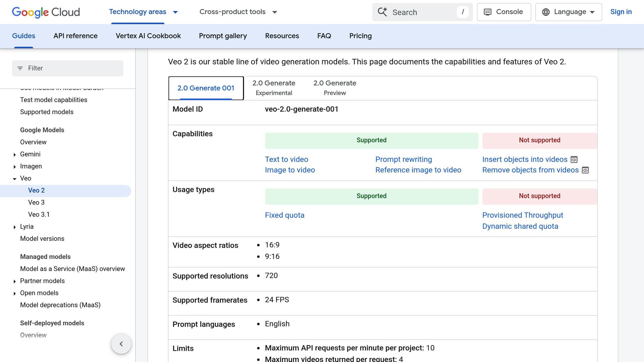Click preview icon beside Remove objects from videos
The image size is (644, 362).
tap(585, 170)
